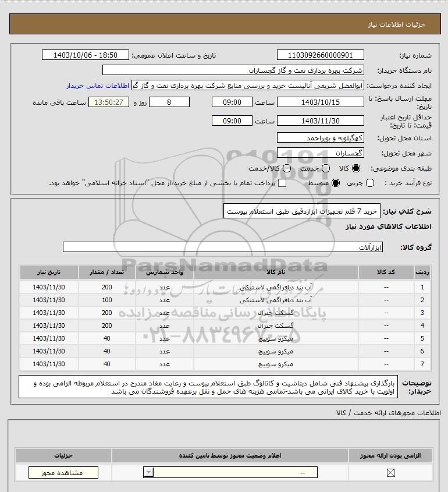The height and width of the screenshot is (492, 448).
Task: Select the کالا/خدمت radio button
Action: point(286,168)
